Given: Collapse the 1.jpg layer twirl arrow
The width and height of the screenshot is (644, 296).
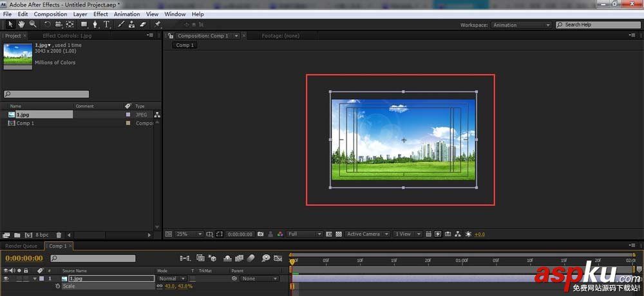Looking at the screenshot, I should click(35, 279).
